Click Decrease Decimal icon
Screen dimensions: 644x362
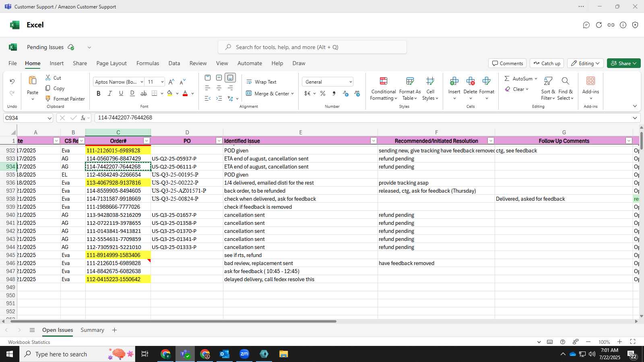tap(357, 93)
